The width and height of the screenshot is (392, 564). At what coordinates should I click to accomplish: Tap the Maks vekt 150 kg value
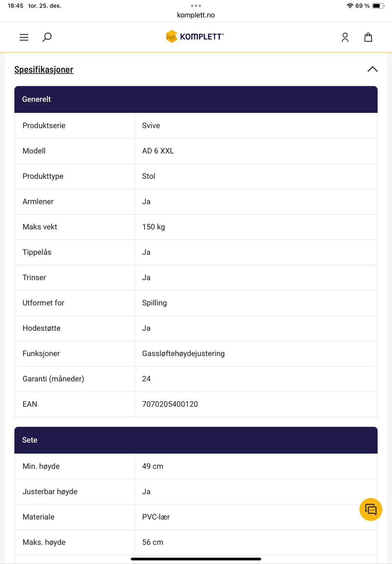pos(154,227)
